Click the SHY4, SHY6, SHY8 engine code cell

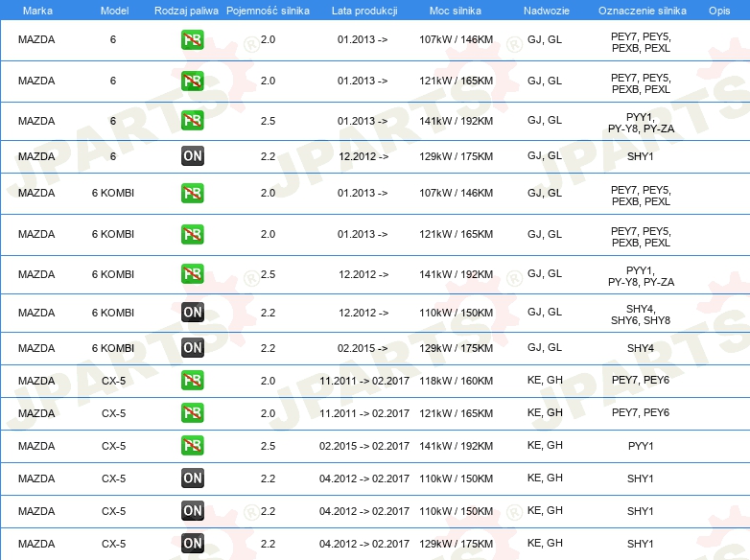(x=641, y=314)
